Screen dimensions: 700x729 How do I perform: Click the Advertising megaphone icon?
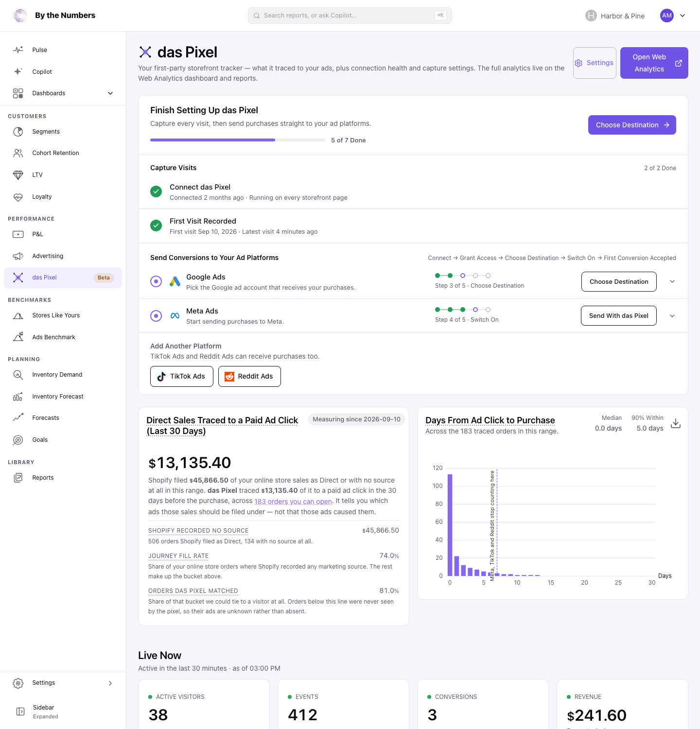pos(18,256)
